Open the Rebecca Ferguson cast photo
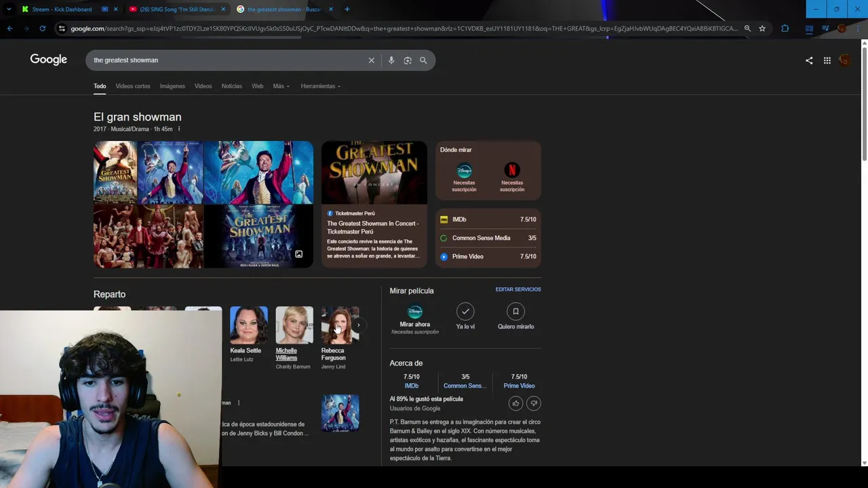Viewport: 868px width, 488px height. 340,325
